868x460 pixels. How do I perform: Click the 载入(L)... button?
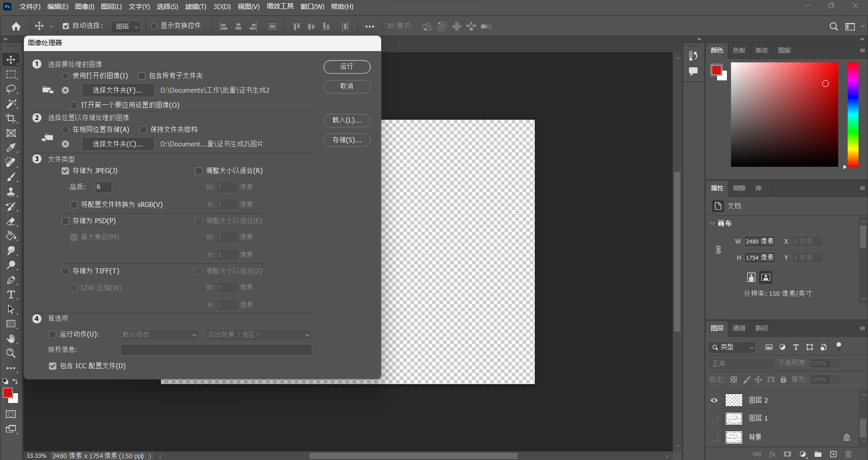[x=347, y=120]
